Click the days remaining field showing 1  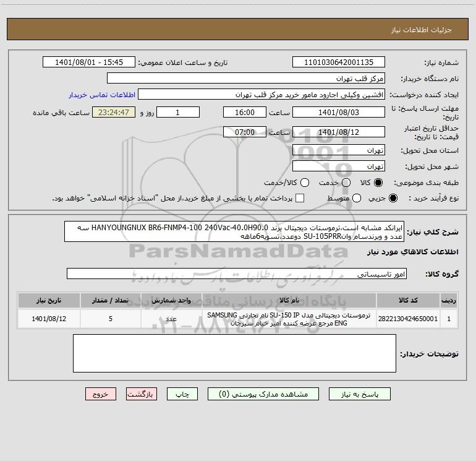(178, 112)
